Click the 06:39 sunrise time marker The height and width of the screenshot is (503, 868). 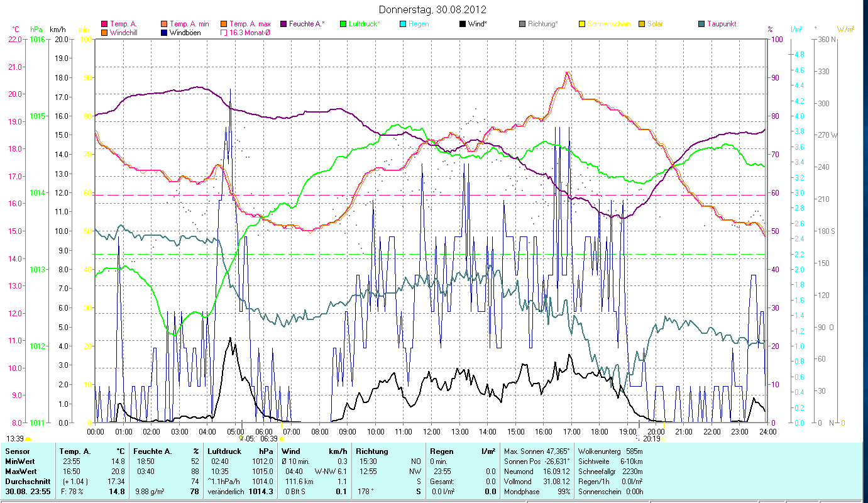tap(269, 439)
